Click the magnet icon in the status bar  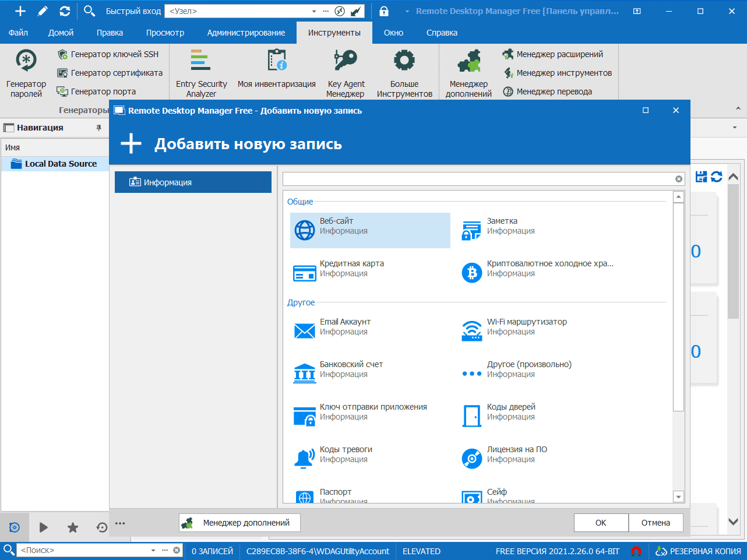(x=636, y=551)
